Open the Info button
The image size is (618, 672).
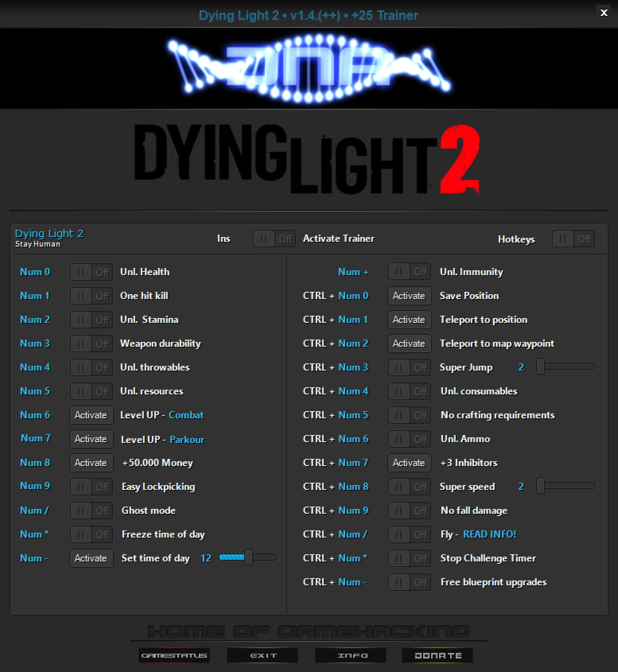tap(351, 655)
